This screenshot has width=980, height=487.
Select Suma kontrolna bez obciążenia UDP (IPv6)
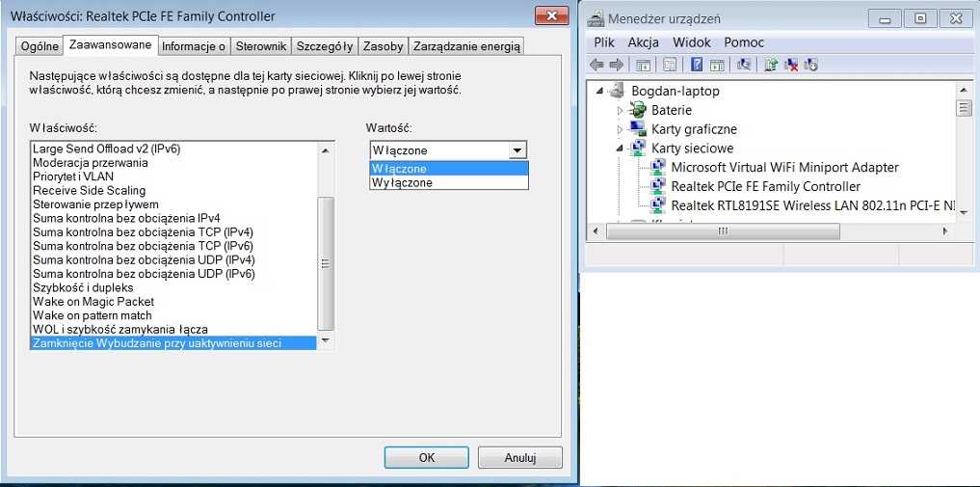(173, 274)
